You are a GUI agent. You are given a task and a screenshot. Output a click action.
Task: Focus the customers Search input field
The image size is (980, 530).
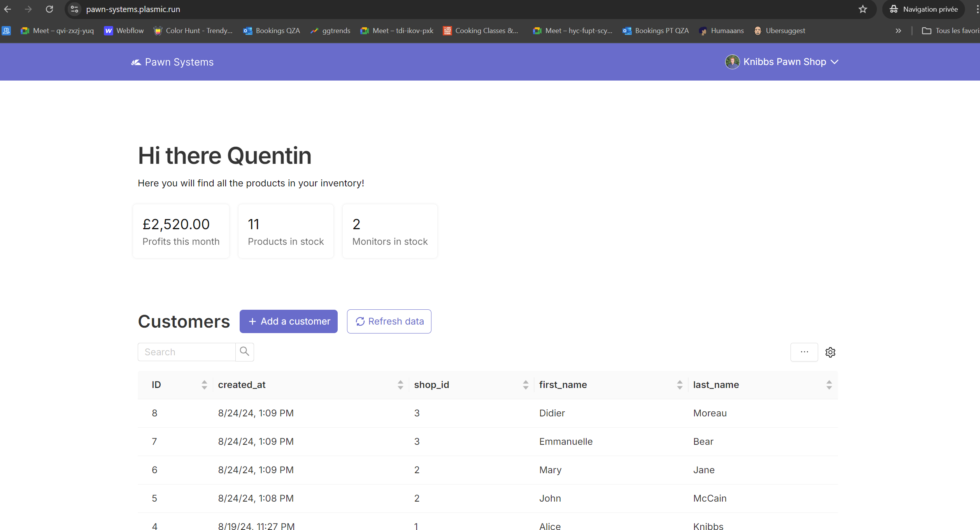click(x=186, y=352)
